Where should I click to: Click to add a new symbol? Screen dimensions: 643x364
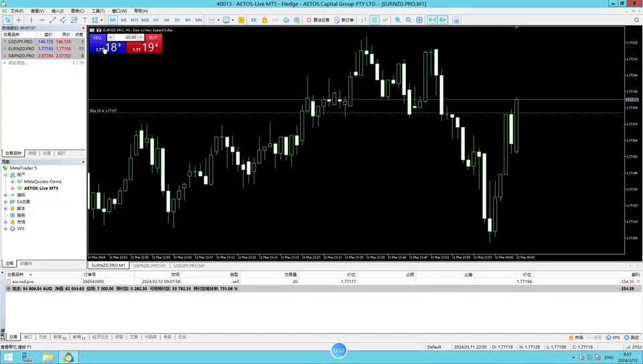click(x=17, y=63)
